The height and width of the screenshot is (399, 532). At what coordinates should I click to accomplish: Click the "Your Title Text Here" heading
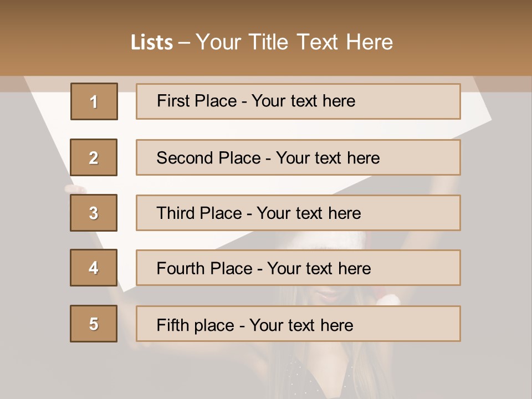click(x=294, y=43)
